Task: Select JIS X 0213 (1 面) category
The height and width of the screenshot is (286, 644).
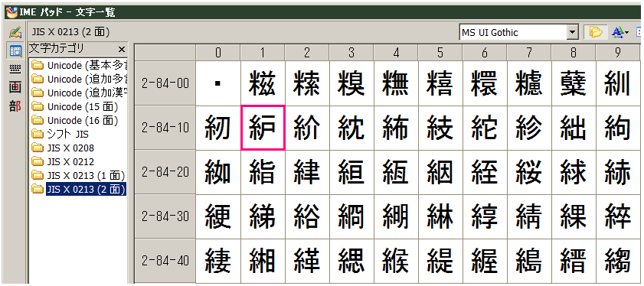Action: pyautogui.click(x=78, y=176)
